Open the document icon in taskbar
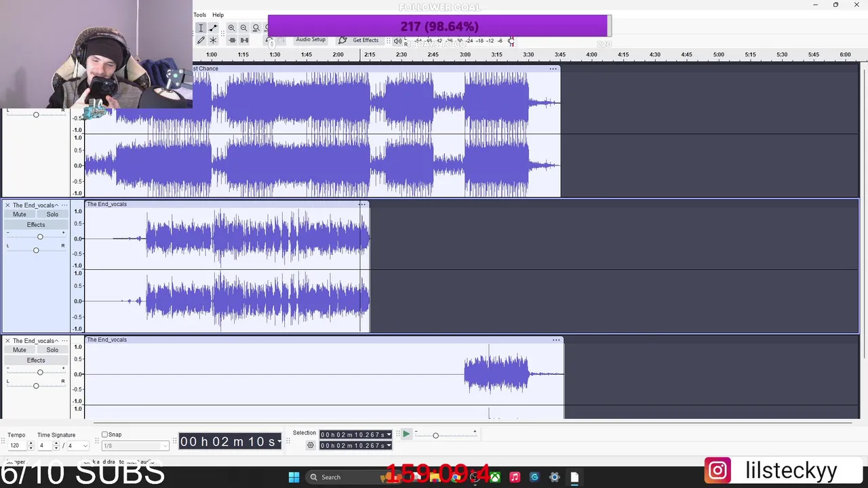Image resolution: width=868 pixels, height=488 pixels. (x=574, y=477)
